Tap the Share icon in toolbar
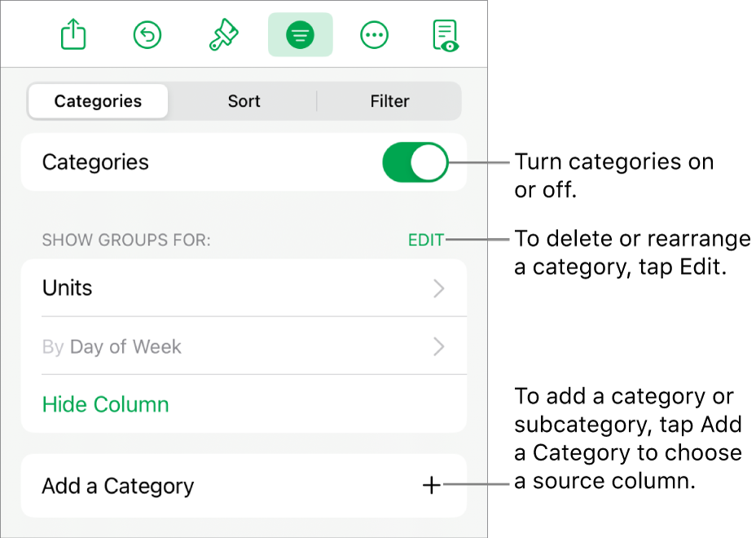 [x=73, y=35]
